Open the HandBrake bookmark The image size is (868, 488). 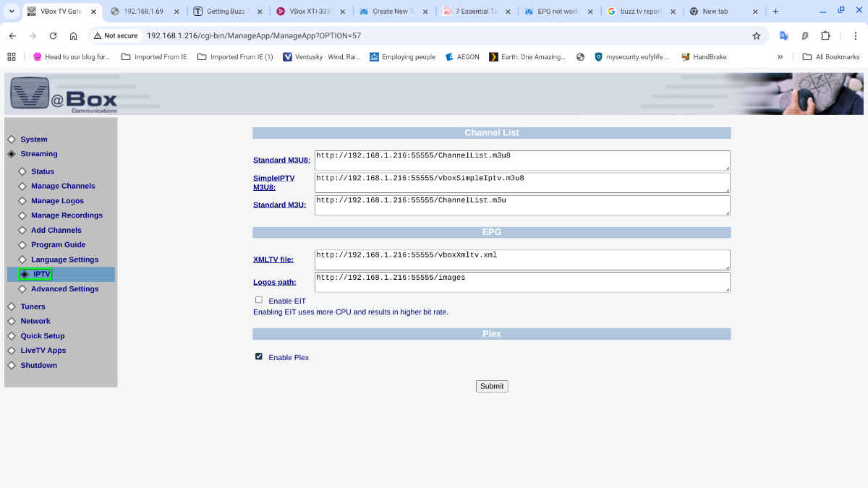[704, 57]
